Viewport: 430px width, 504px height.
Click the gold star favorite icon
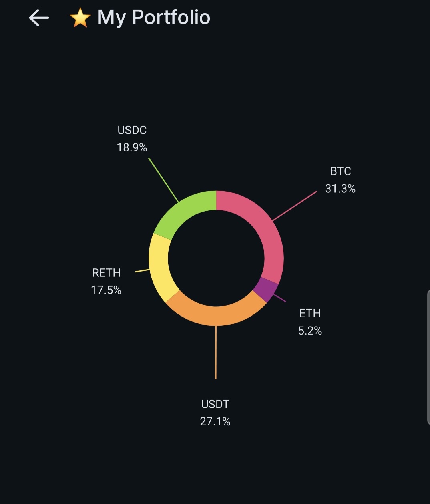pyautogui.click(x=80, y=18)
